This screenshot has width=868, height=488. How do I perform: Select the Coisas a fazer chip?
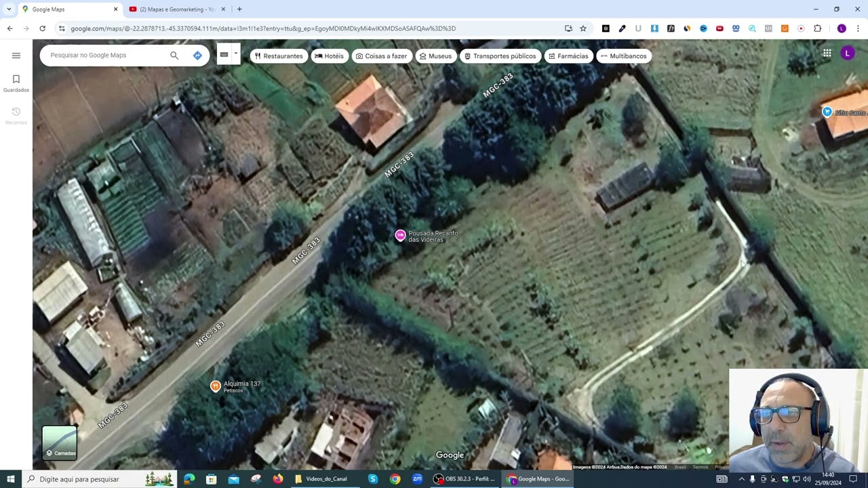tap(381, 56)
